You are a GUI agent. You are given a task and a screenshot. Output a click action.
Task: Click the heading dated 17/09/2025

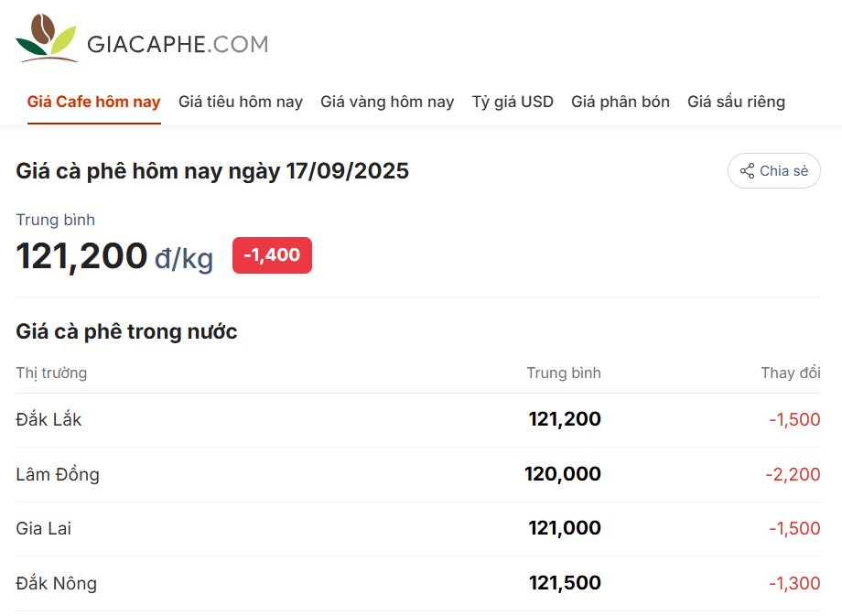(212, 170)
